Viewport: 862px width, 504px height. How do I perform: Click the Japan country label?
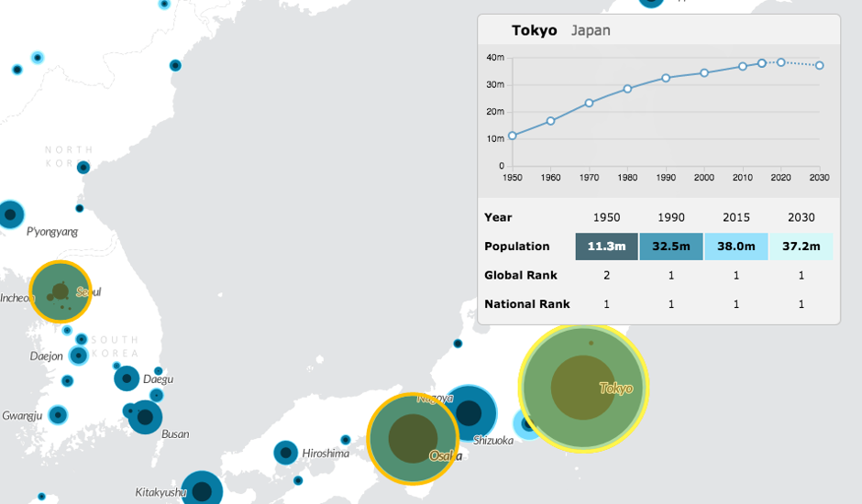591,30
